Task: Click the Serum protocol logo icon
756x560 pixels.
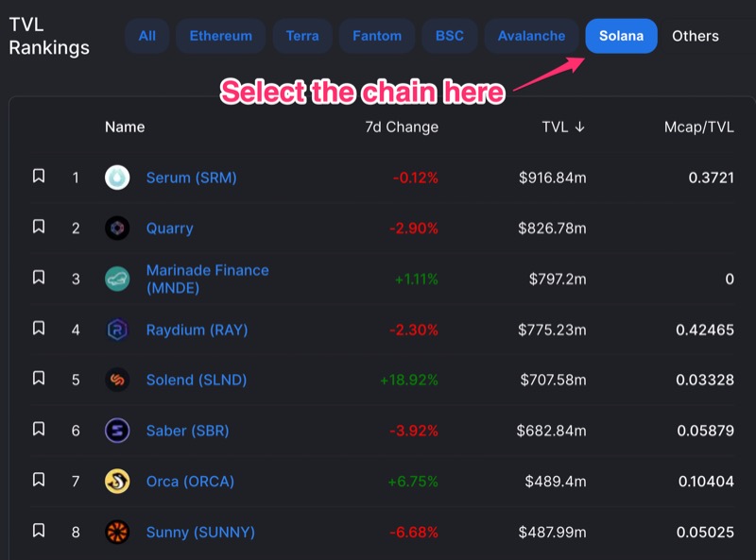Action: click(117, 178)
